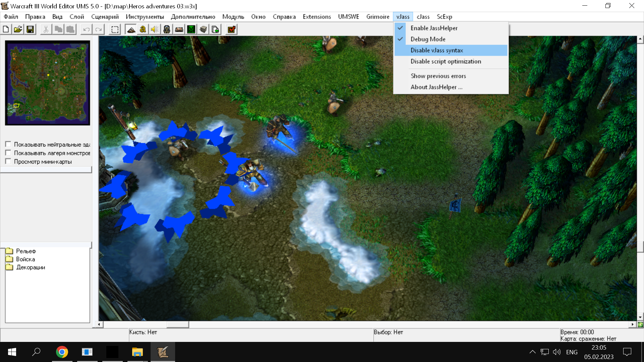Viewport: 644px width, 362px height.
Task: Open the Модуль menu
Action: tap(233, 17)
